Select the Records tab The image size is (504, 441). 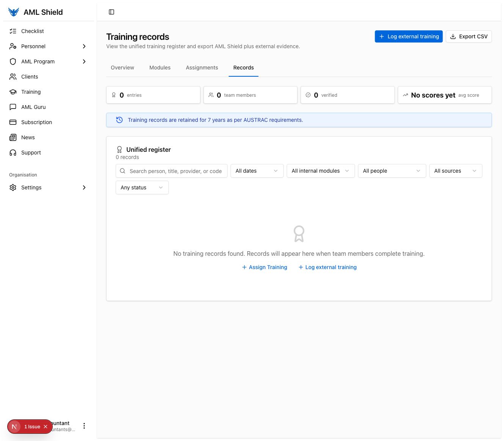coord(243,68)
